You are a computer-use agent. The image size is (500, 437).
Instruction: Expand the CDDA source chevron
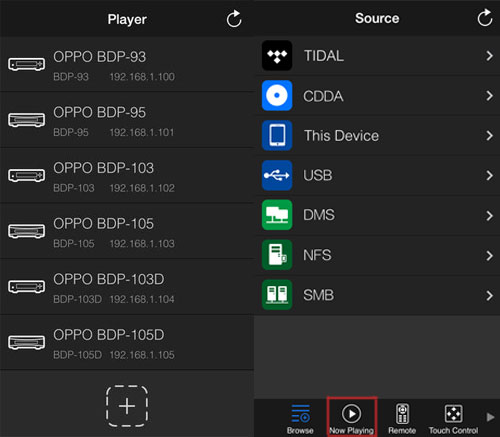489,96
